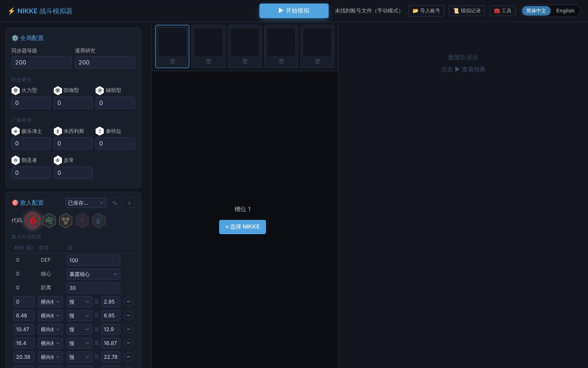
Task: Click the 泰特拉 manufacturer icon
Action: coord(100,132)
